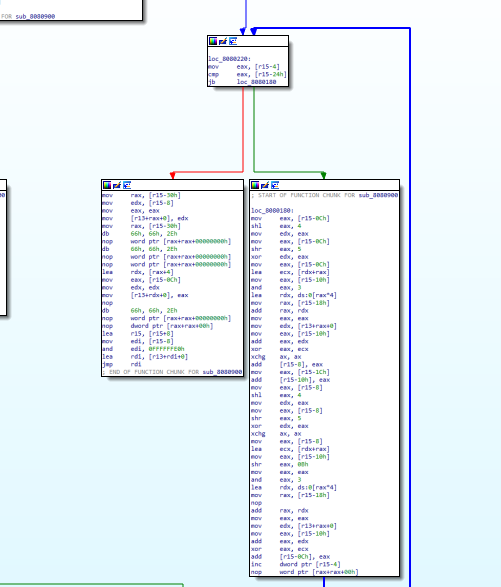Click the edit icon on the loc_8080180 node
The width and height of the screenshot is (501, 587).
(265, 185)
